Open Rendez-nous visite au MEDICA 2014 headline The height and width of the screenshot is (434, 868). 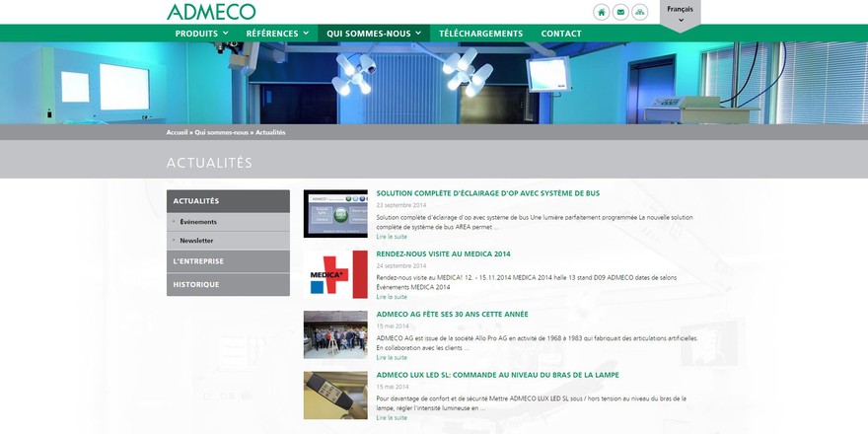tap(444, 254)
